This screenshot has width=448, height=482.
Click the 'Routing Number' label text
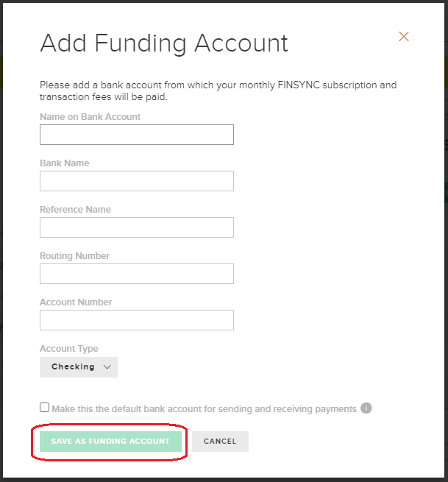[x=75, y=256]
